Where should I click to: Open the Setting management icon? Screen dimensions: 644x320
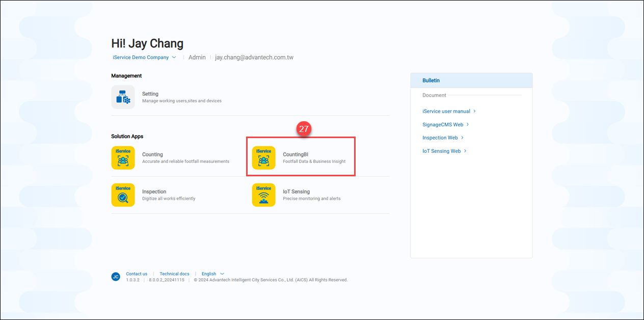click(x=123, y=97)
